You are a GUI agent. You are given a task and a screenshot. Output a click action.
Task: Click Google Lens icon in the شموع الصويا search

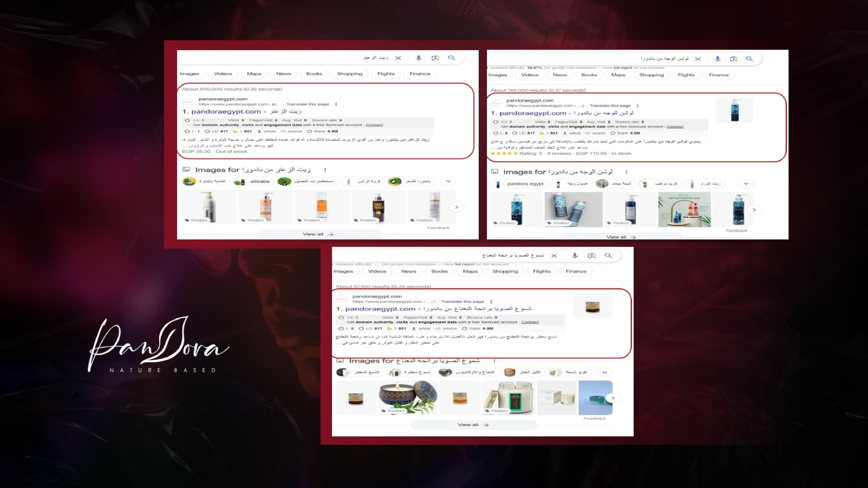(592, 255)
